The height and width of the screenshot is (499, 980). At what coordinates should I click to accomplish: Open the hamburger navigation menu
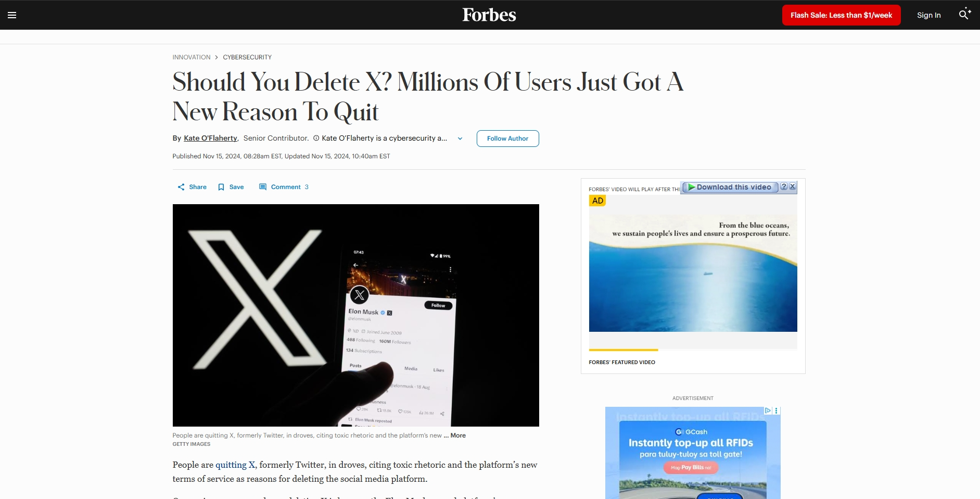12,15
